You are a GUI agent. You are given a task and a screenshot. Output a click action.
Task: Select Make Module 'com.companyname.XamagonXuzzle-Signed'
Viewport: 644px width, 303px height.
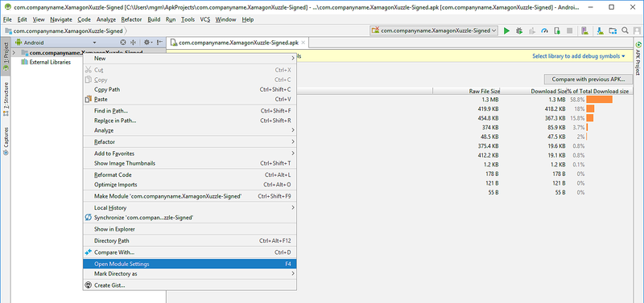pos(189,196)
